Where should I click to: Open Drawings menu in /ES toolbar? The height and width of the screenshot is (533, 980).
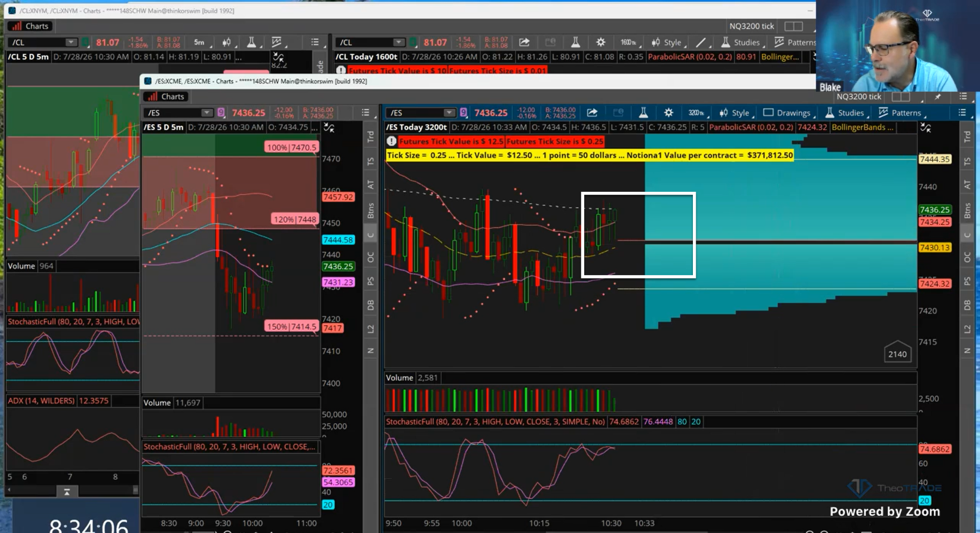tap(787, 112)
